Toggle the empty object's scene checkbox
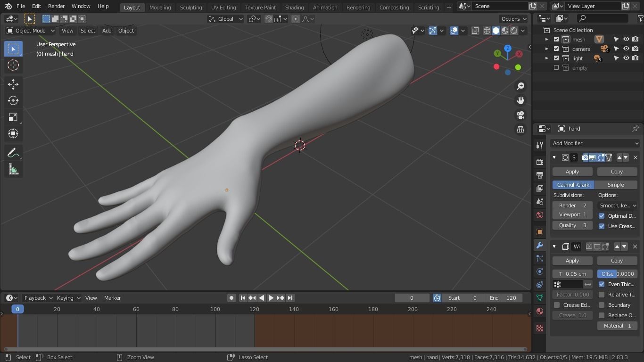 tap(557, 67)
